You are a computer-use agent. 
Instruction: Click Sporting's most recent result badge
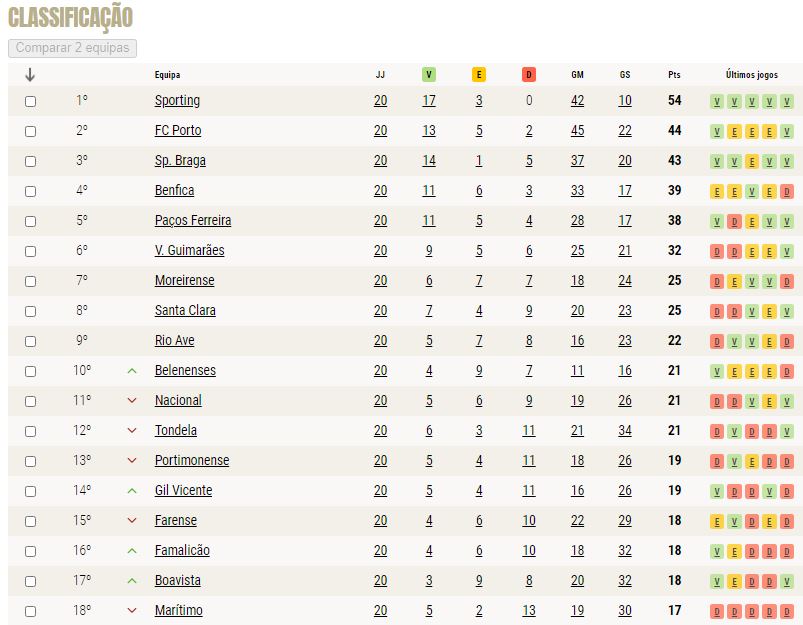787,101
